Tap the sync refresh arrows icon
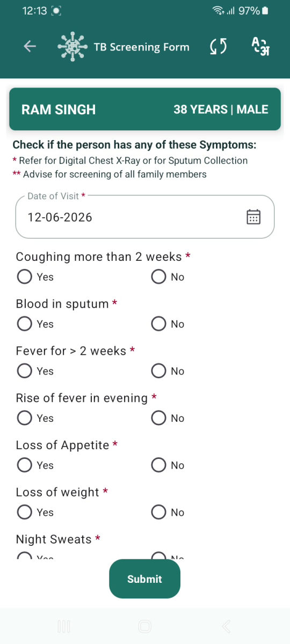Image resolution: width=290 pixels, height=644 pixels. (x=218, y=47)
